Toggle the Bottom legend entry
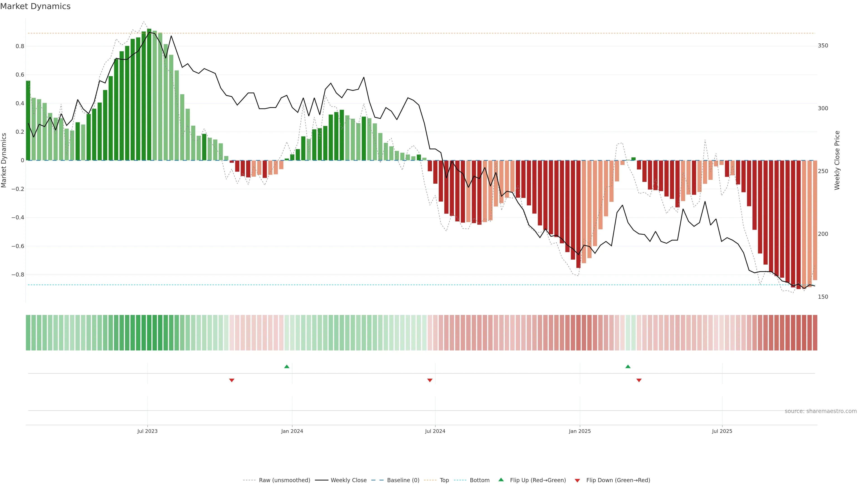The width and height of the screenshot is (868, 488). 479,480
